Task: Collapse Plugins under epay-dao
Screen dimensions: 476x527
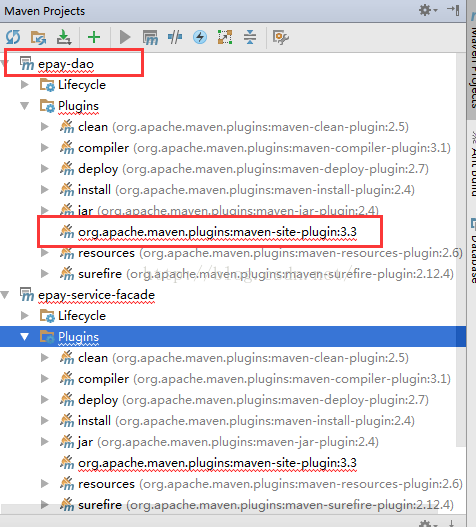Action: (x=25, y=106)
